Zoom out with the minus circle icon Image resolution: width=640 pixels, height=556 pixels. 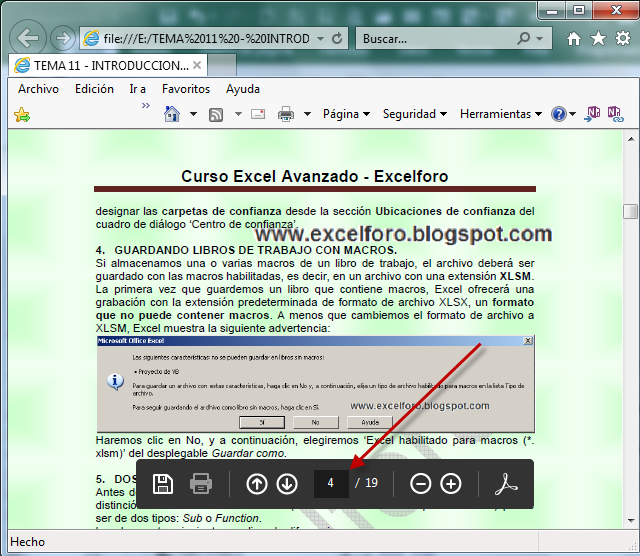(420, 484)
